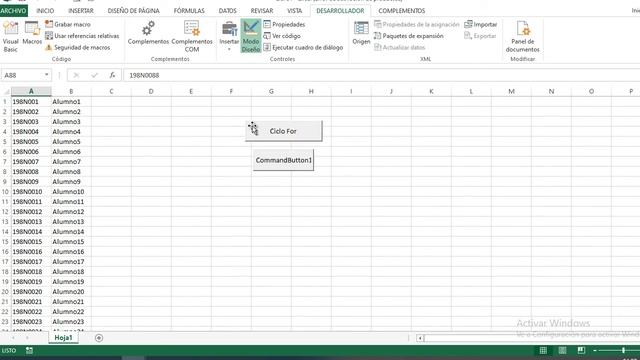This screenshot has width=640, height=360.
Task: Click the macro recording status bar icon
Action: click(29, 350)
